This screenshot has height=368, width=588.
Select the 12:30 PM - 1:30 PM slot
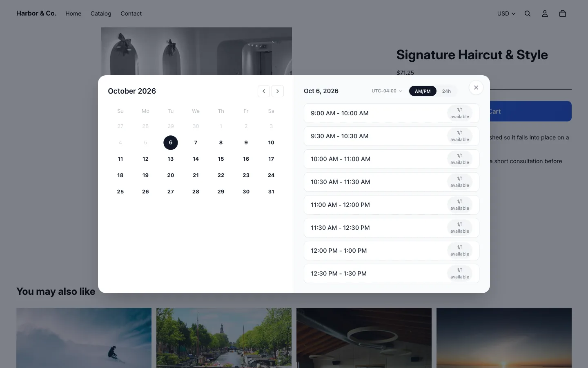[x=392, y=274]
